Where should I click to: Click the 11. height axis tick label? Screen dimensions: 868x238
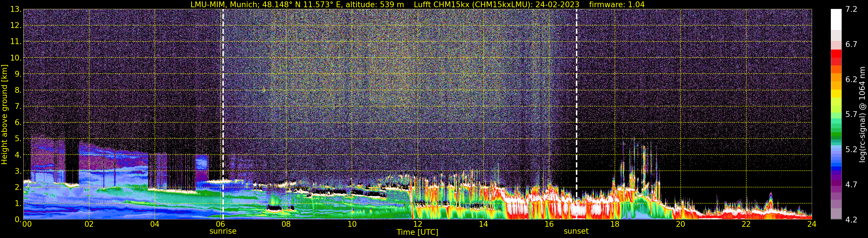[x=16, y=42]
